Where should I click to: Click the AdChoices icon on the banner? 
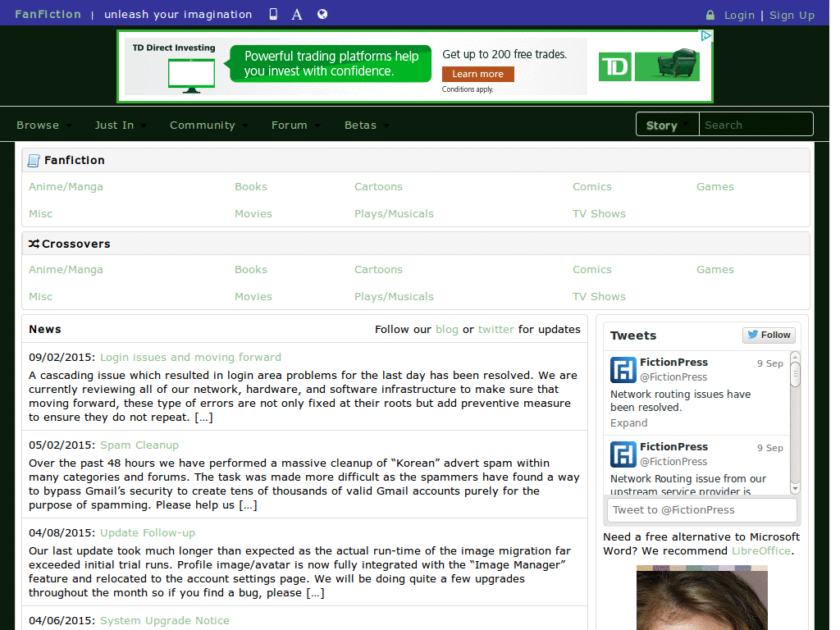coord(706,36)
